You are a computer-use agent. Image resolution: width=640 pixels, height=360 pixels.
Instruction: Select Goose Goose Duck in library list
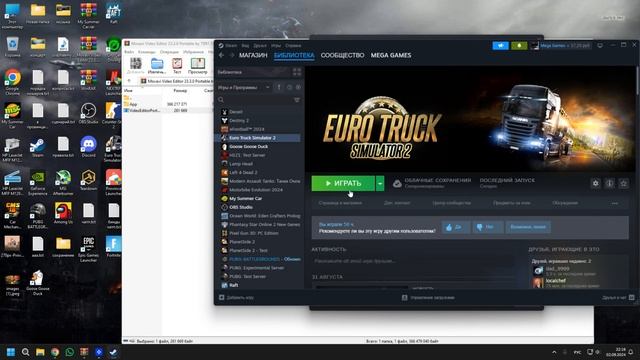(x=249, y=147)
